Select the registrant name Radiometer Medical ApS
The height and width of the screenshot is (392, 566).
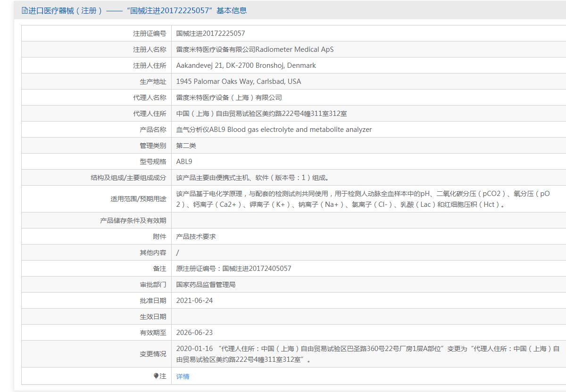coord(255,49)
